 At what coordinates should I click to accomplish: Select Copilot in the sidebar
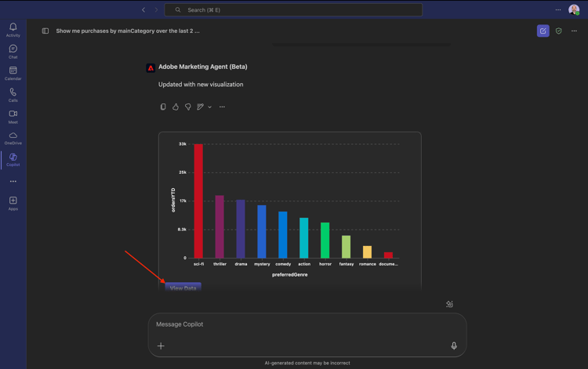click(13, 160)
